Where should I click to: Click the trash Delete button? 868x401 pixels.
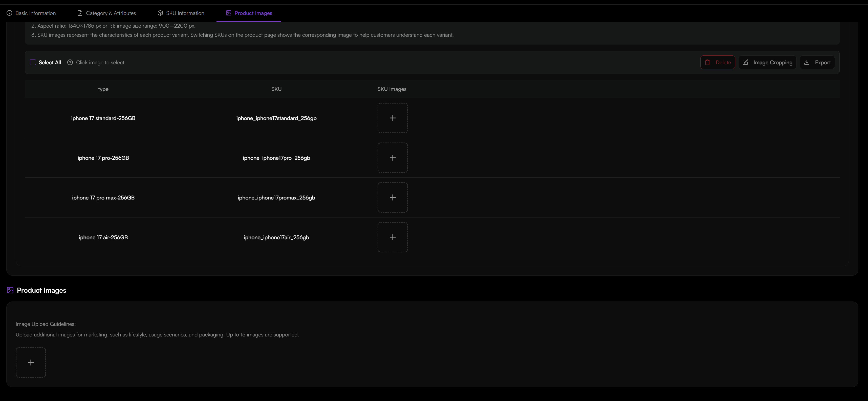pos(717,62)
